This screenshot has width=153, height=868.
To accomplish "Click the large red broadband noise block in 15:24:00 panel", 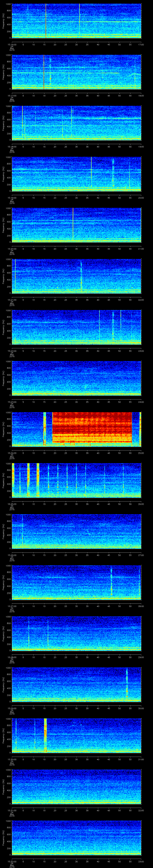I will pos(92,427).
